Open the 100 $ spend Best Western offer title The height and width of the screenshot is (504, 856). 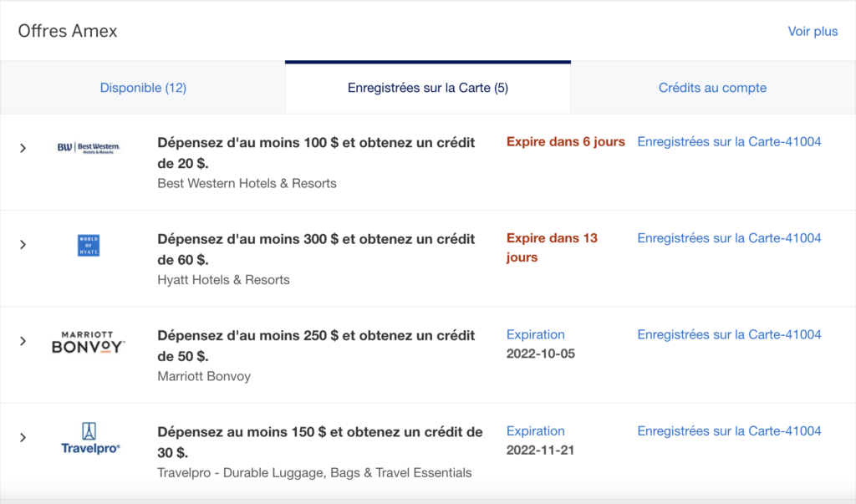tap(320, 152)
